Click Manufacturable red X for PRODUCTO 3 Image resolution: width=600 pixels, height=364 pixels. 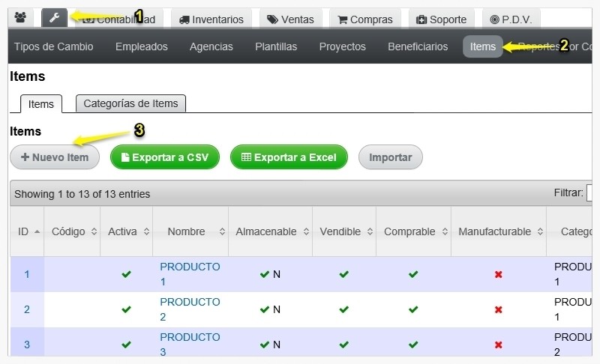[498, 345]
